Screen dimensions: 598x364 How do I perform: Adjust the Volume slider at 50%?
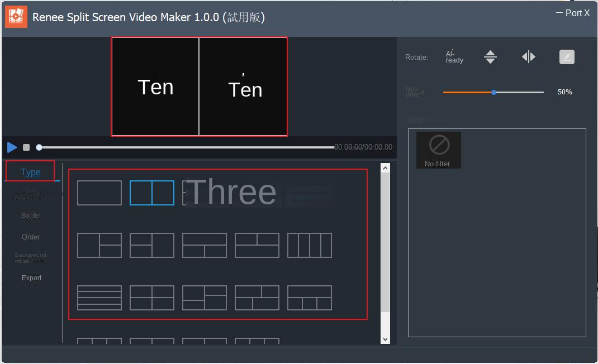point(493,92)
